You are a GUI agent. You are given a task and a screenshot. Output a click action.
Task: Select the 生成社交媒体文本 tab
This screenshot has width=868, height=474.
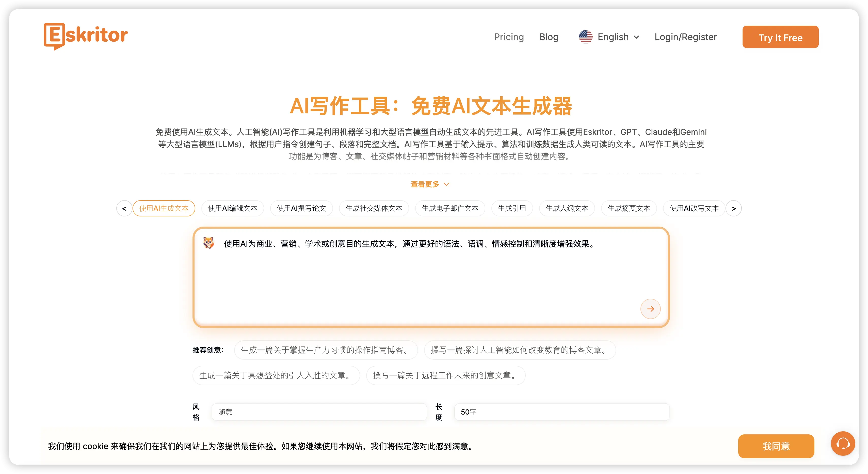click(374, 208)
